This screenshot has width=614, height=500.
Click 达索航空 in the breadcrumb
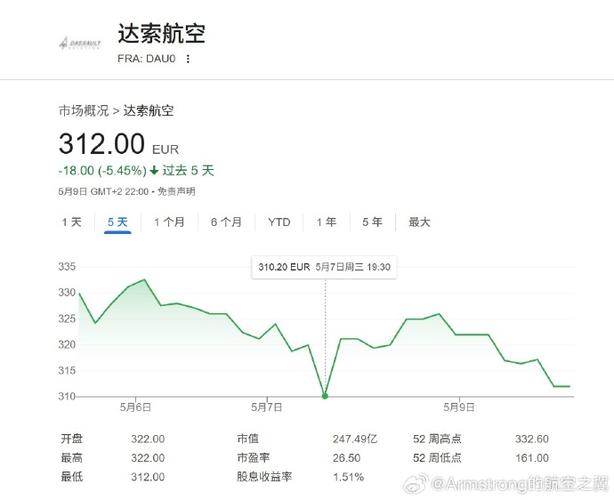coord(149,111)
